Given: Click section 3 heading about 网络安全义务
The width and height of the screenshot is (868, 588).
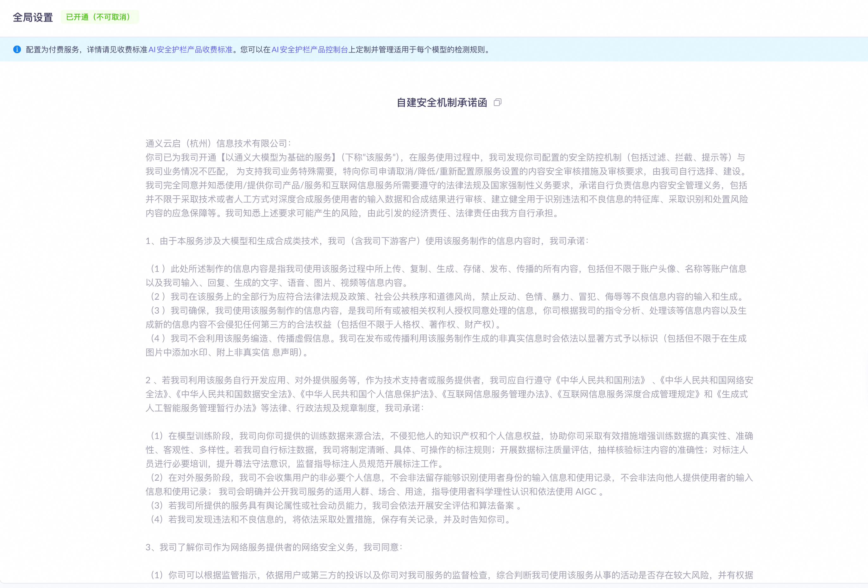Looking at the screenshot, I should [274, 547].
